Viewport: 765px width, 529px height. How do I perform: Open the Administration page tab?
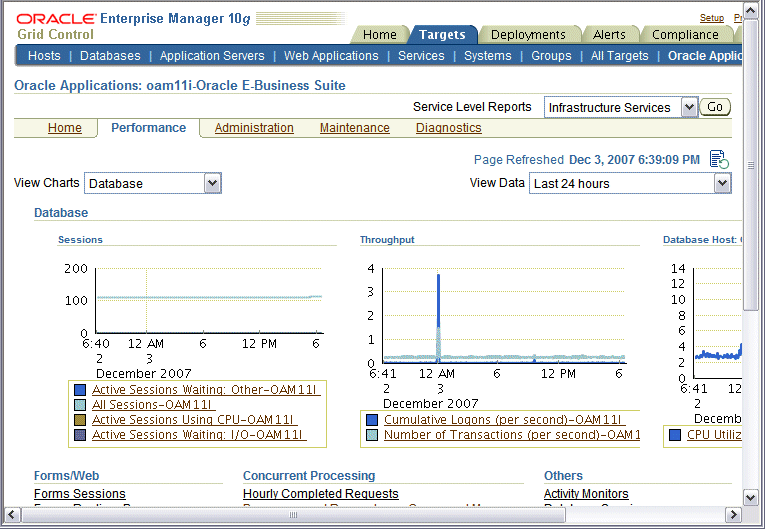(x=254, y=128)
